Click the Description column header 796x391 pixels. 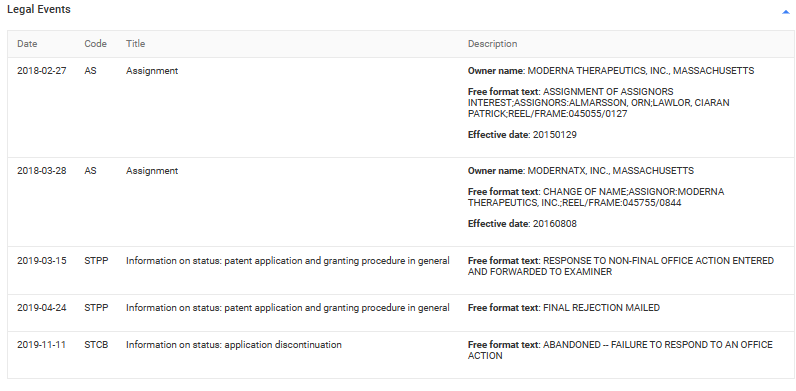point(492,44)
